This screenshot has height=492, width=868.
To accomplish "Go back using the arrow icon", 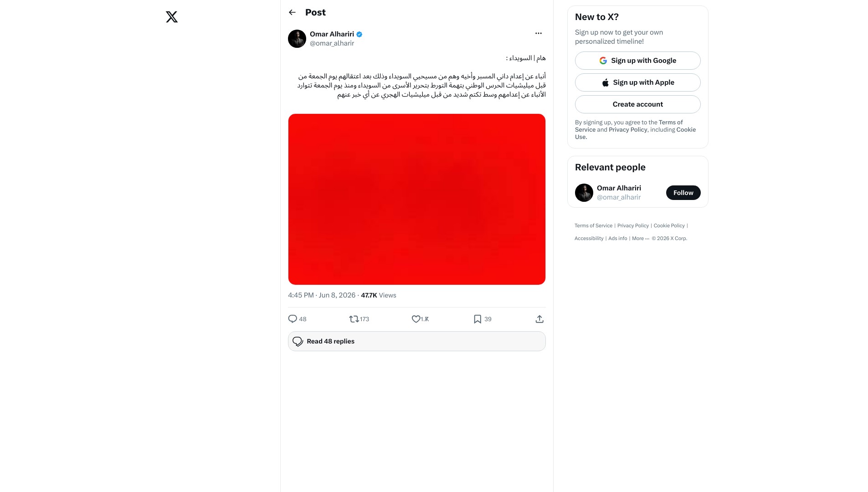I will (x=292, y=12).
